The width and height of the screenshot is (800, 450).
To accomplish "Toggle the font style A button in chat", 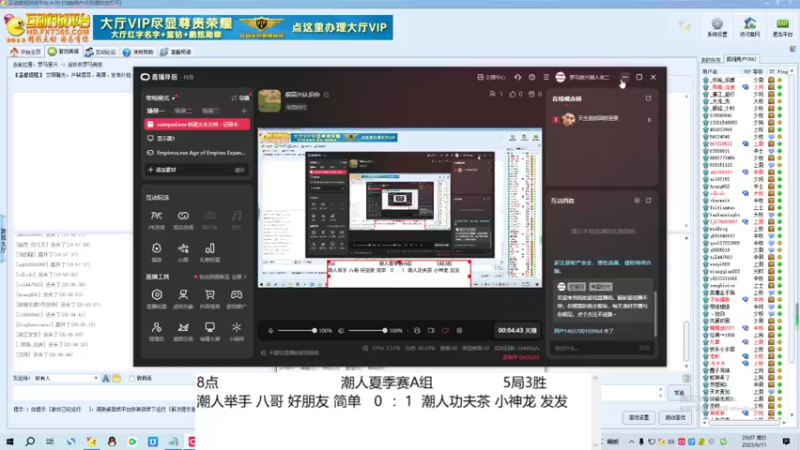I will coord(106,378).
